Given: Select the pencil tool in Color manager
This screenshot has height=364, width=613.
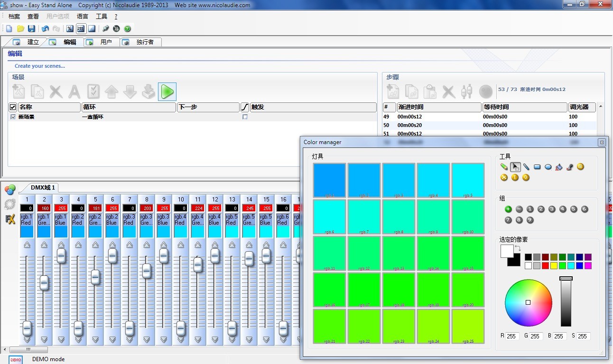Looking at the screenshot, I should point(504,167).
